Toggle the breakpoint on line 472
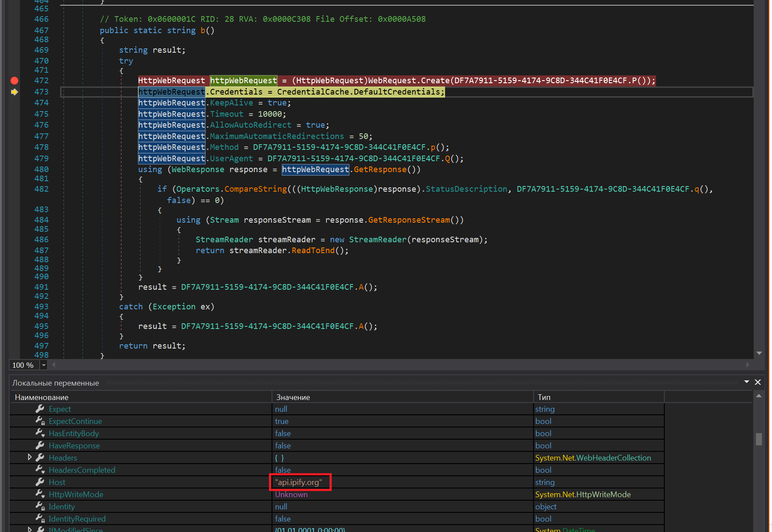The image size is (772, 532). tap(14, 81)
